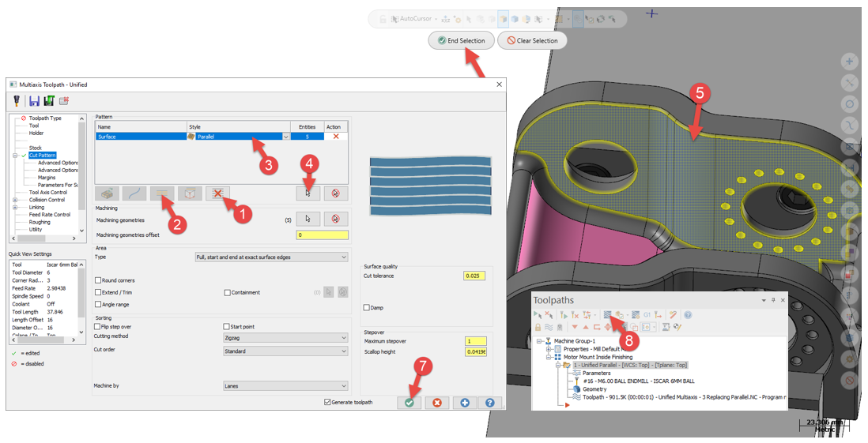This screenshot has height=443, width=868.
Task: Click the green and black save-defaults icon
Action: 49,100
